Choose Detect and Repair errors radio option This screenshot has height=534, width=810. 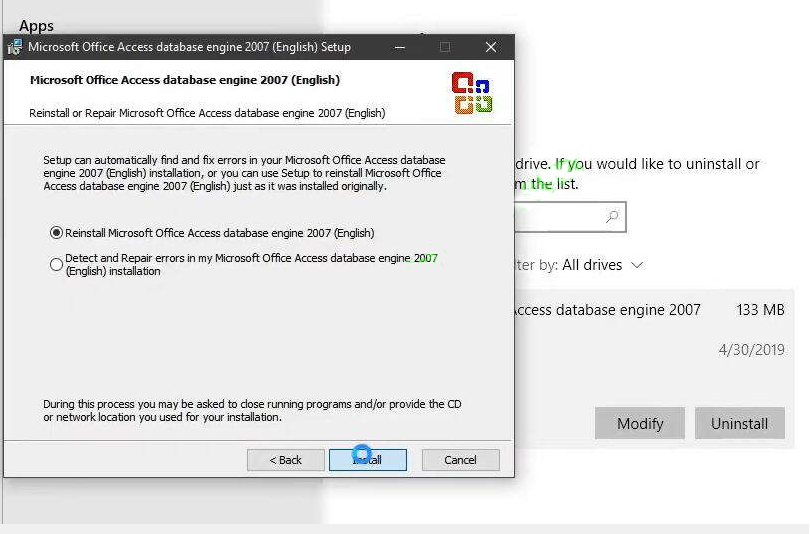pyautogui.click(x=56, y=264)
